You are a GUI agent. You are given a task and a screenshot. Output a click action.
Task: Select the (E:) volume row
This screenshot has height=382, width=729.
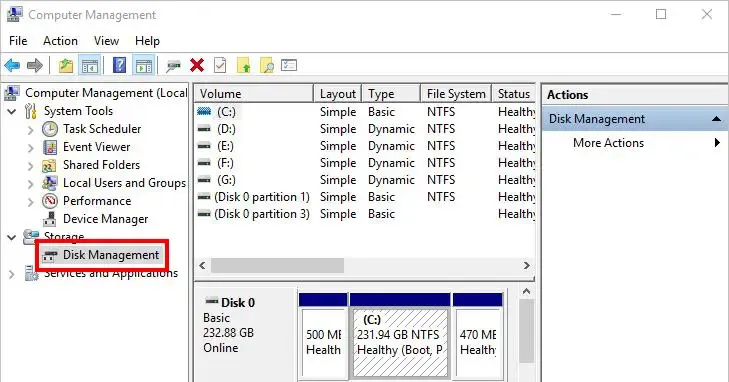click(364, 146)
